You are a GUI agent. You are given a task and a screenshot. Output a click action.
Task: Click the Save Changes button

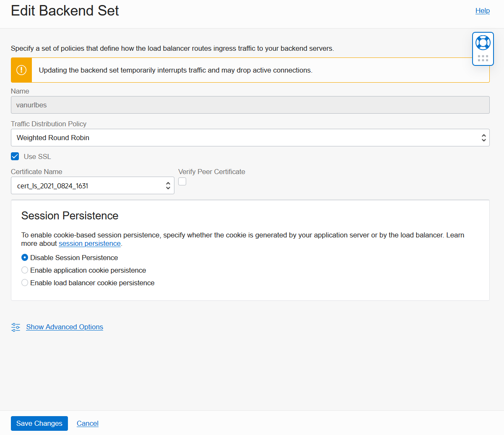pyautogui.click(x=39, y=423)
